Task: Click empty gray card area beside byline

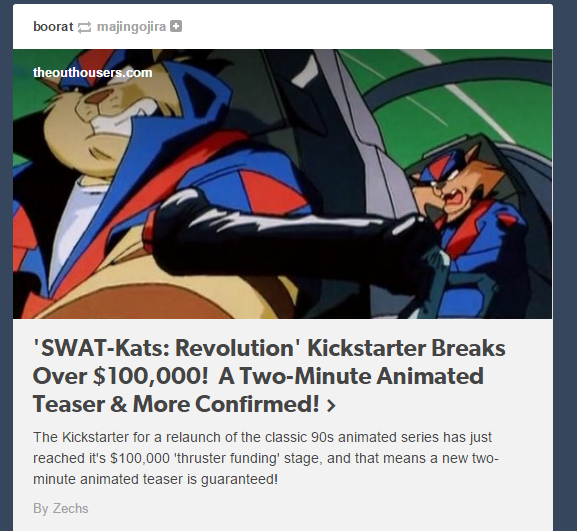Action: 320,509
